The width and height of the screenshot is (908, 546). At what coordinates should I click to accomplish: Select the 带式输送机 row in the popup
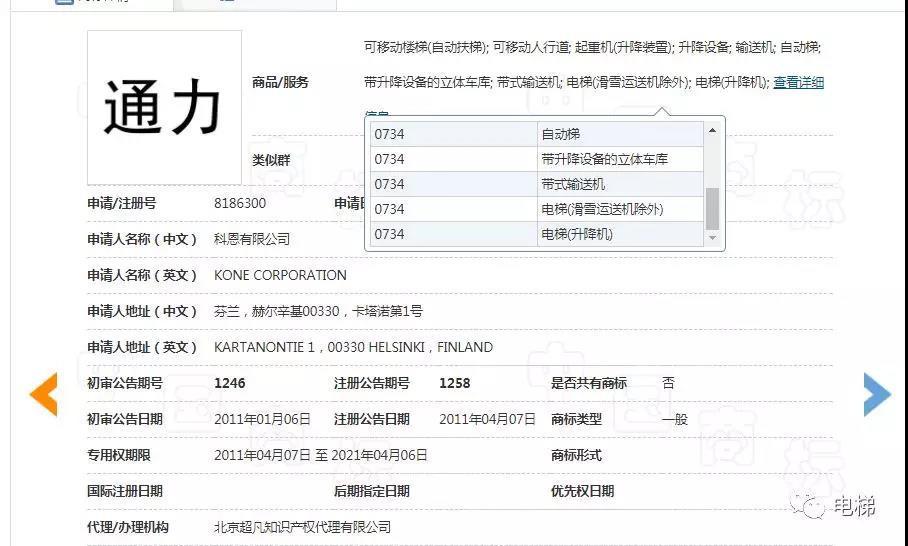point(572,184)
